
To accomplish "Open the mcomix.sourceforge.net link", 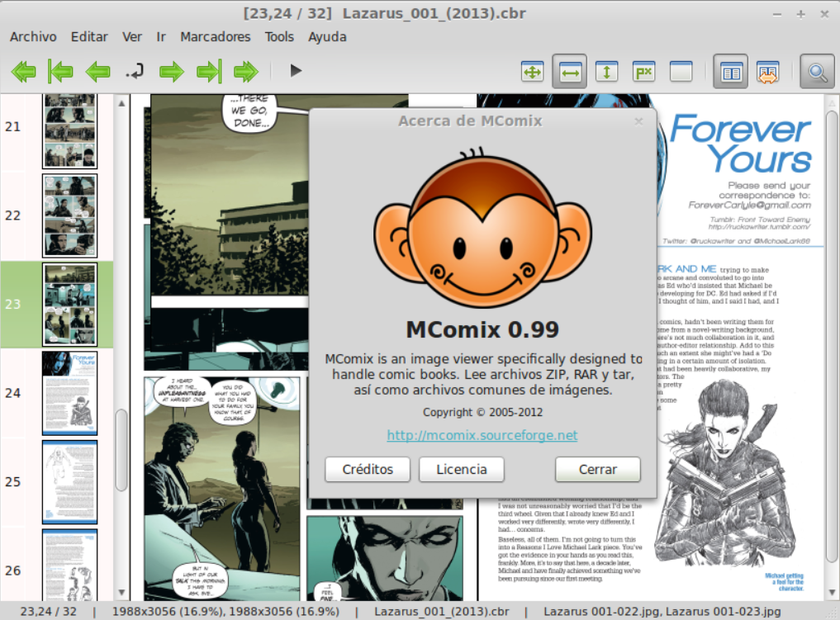I will coord(482,435).
